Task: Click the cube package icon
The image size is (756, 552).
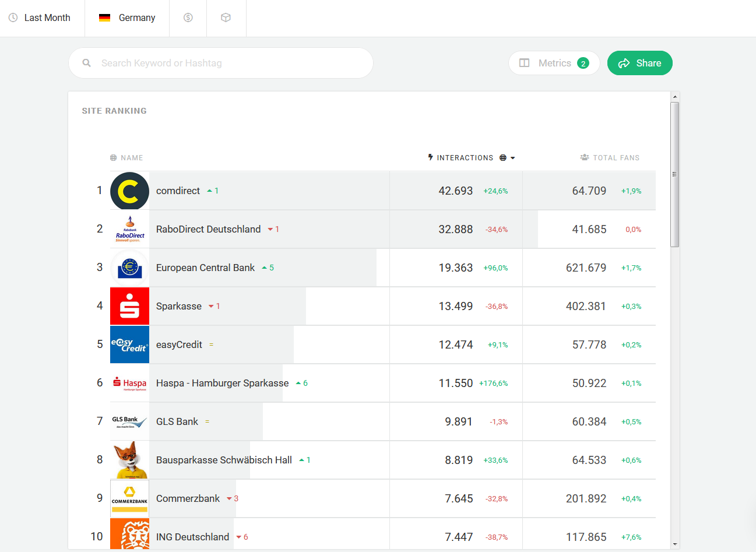Action: [x=226, y=18]
